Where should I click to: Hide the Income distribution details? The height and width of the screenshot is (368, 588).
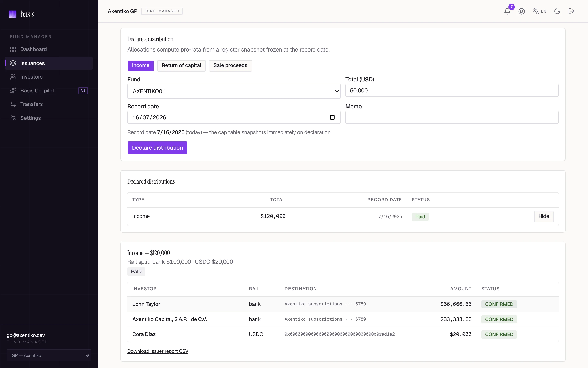(x=543, y=216)
